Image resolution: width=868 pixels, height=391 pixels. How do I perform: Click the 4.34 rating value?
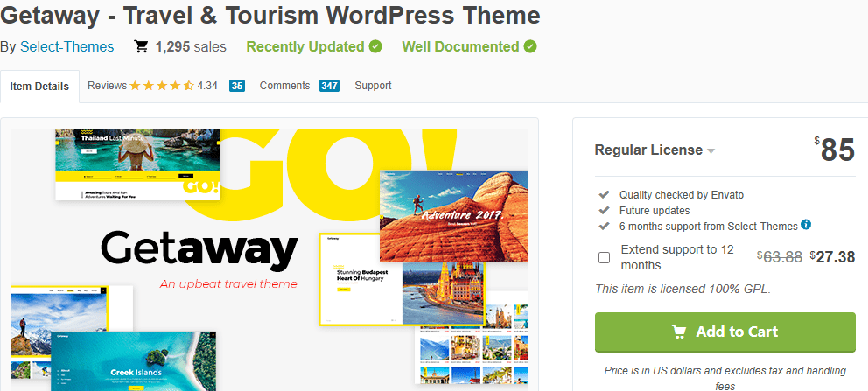[x=207, y=86]
